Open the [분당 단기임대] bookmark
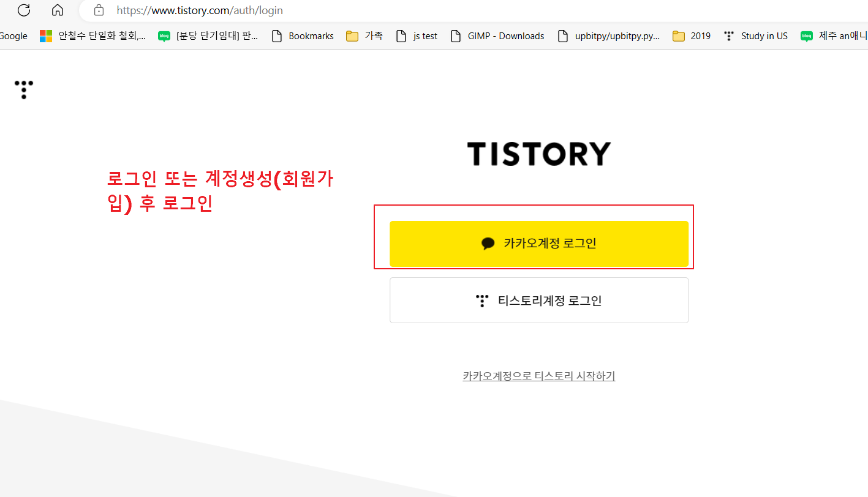The width and height of the screenshot is (868, 497). [x=208, y=36]
